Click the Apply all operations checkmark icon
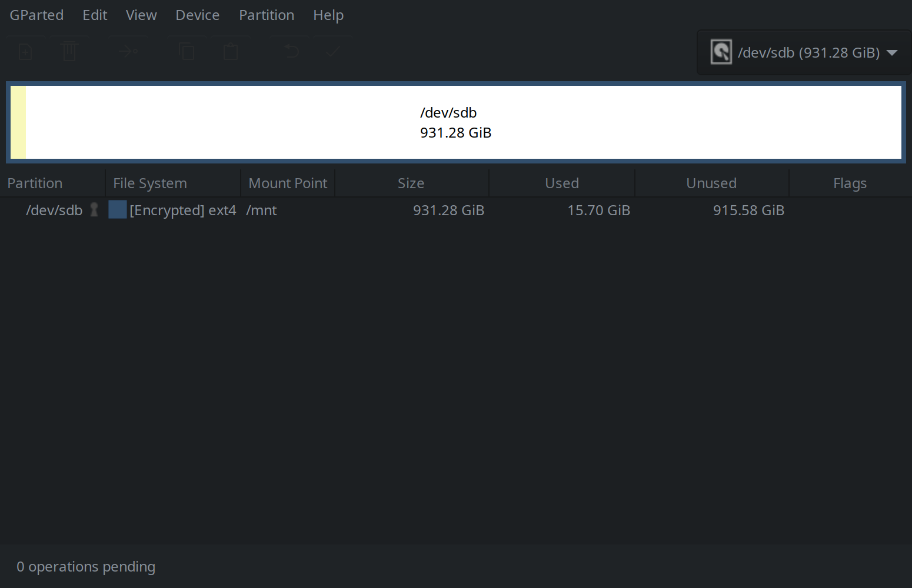 coord(333,52)
